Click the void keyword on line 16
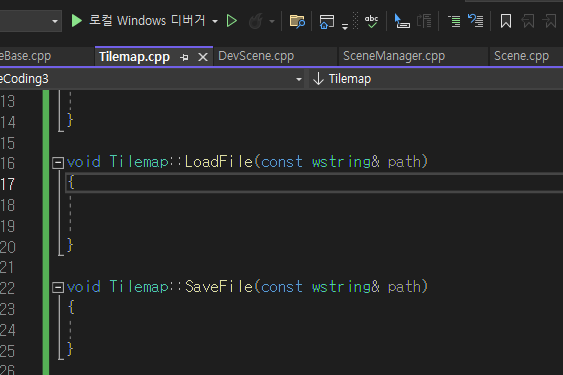The height and width of the screenshot is (375, 563). coord(84,162)
